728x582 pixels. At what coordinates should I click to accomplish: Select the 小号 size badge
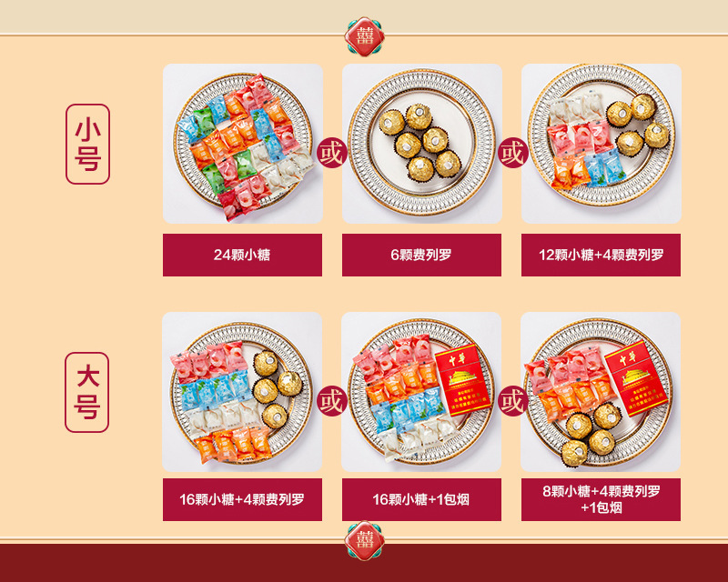tap(87, 144)
